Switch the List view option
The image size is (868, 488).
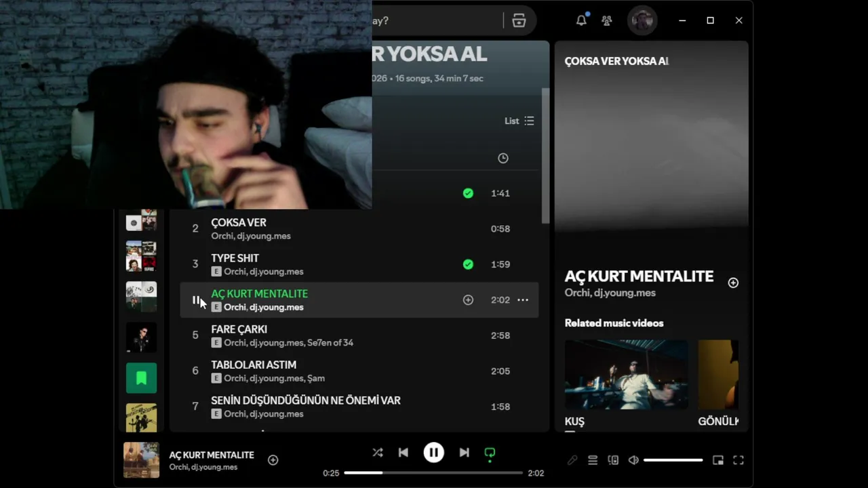click(x=519, y=121)
